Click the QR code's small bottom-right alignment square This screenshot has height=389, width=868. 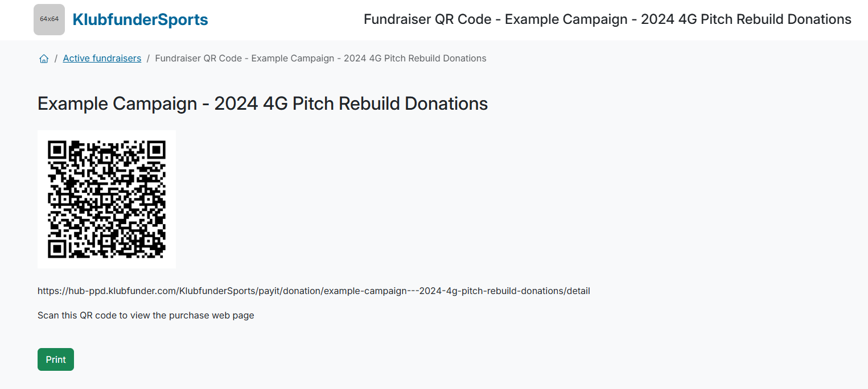coord(149,241)
